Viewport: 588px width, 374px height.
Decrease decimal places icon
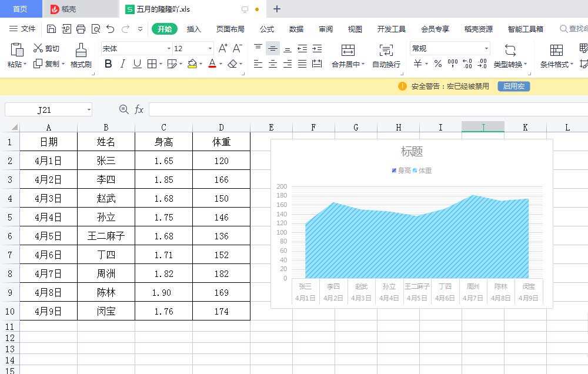(x=482, y=64)
